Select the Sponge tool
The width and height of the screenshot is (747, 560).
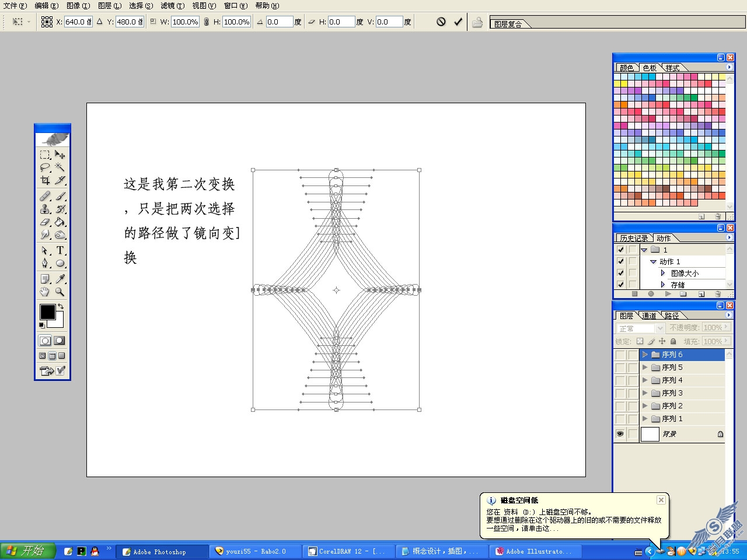tap(60, 235)
